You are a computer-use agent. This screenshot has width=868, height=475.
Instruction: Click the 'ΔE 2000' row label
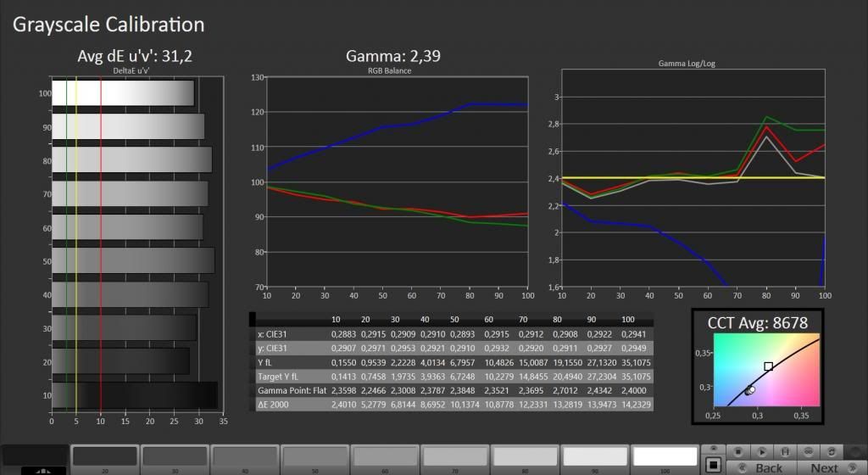(x=273, y=405)
